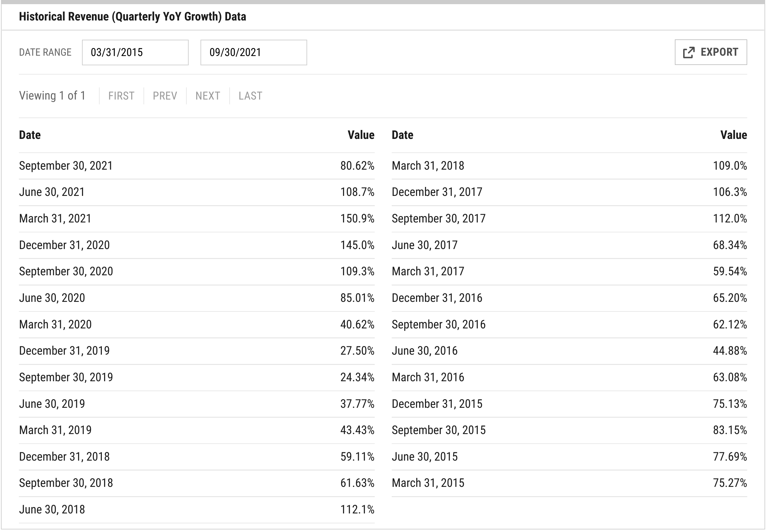769x532 pixels.
Task: Click the right table Date column header
Action: 403,135
